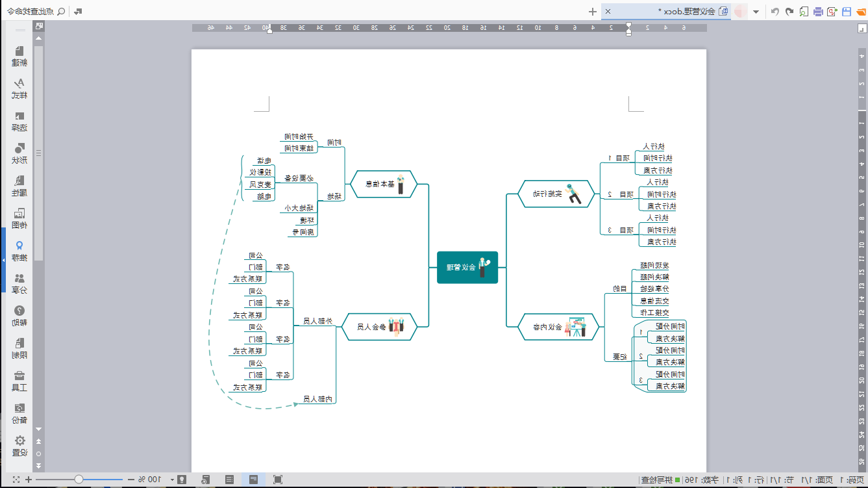Viewport: 868px width, 488px height.
Task: Click the 交接工作 mind map label
Action: (656, 313)
